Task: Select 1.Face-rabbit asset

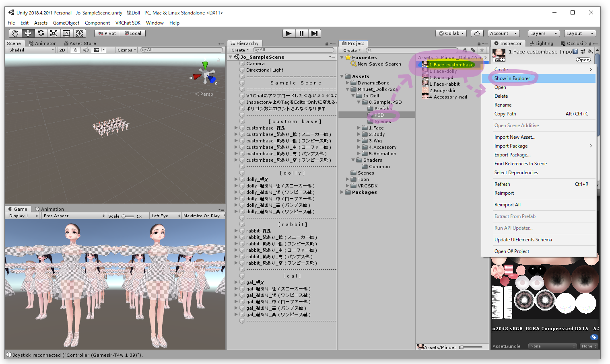Action: [x=444, y=84]
